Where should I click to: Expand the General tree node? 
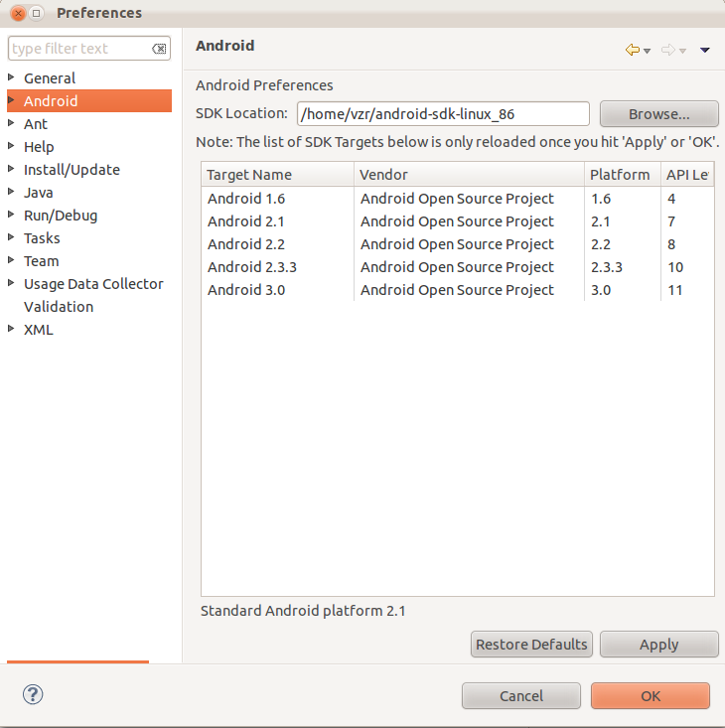12,77
